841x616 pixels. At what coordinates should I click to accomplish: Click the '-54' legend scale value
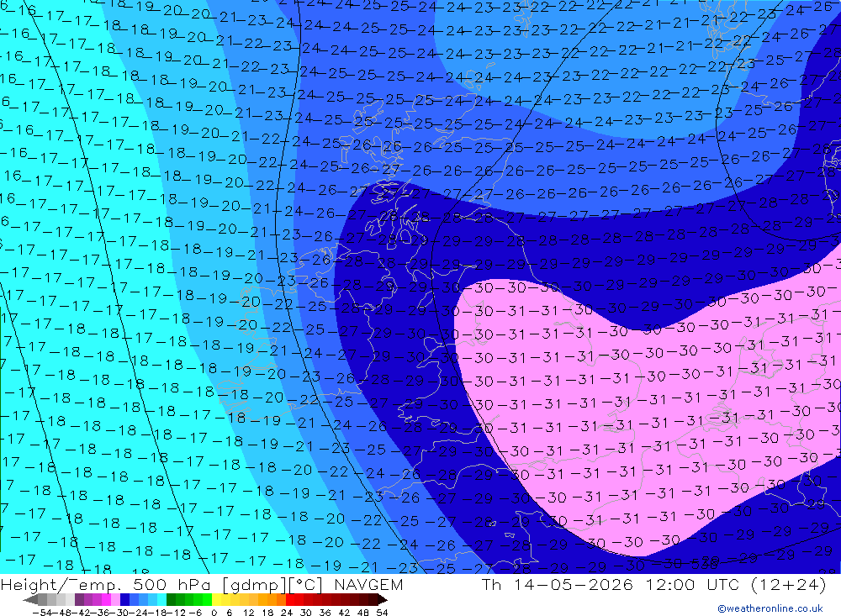click(x=42, y=613)
